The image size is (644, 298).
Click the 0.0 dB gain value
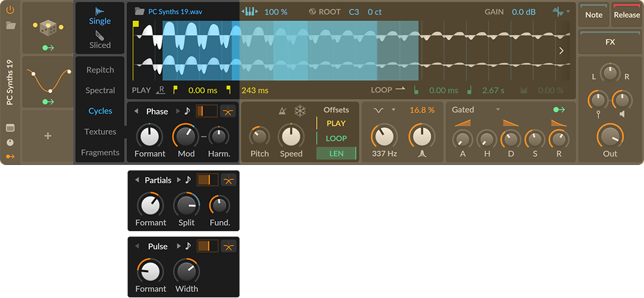click(524, 12)
